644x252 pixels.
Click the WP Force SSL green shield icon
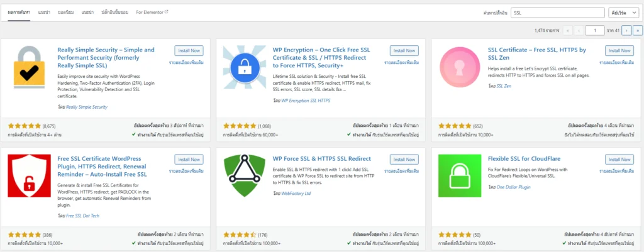245,176
